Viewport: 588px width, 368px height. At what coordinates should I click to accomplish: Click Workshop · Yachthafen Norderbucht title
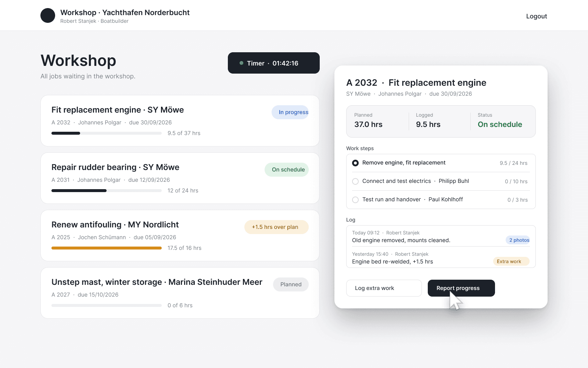[125, 13]
